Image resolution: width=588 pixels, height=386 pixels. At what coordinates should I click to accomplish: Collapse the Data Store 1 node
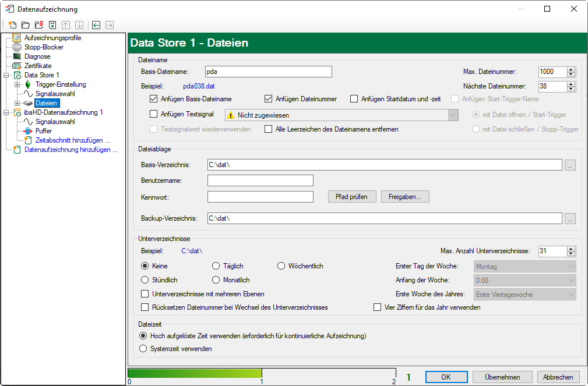[6, 75]
